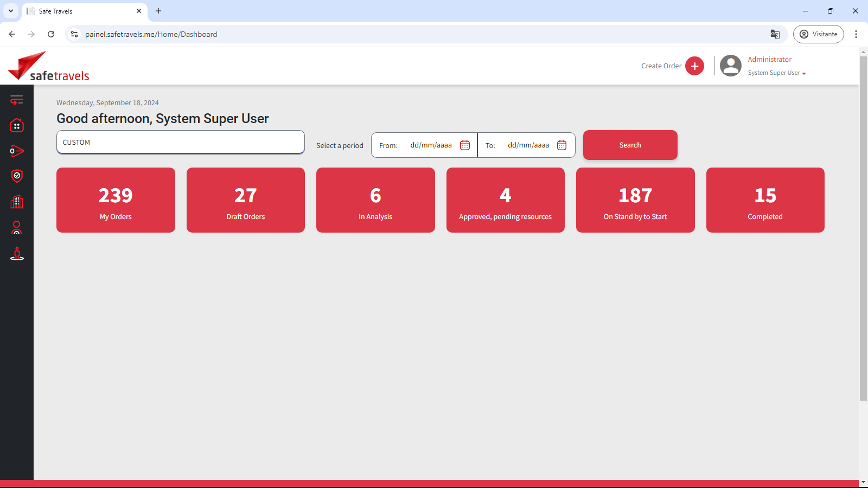View the In Analysis orders card
Viewport: 868px width, 488px height.
click(375, 200)
